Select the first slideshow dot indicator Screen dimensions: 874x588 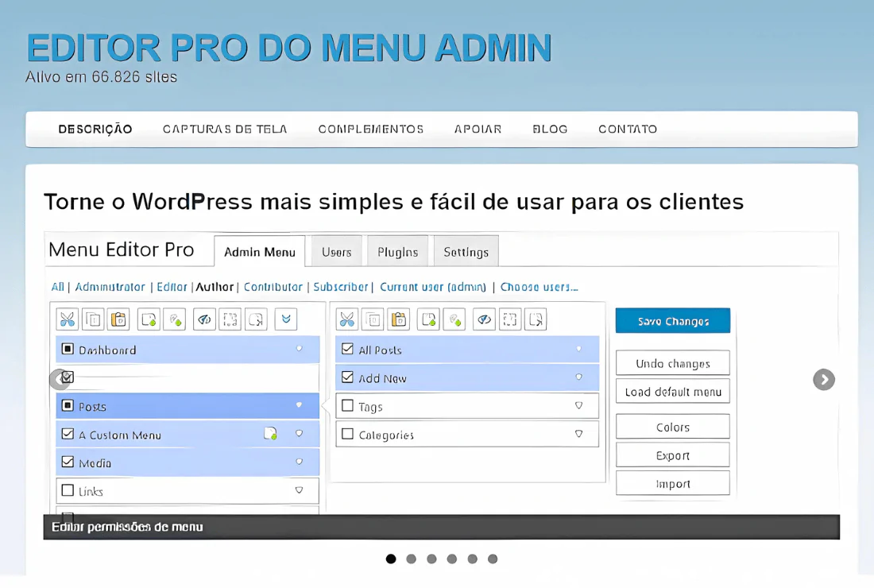click(x=391, y=559)
